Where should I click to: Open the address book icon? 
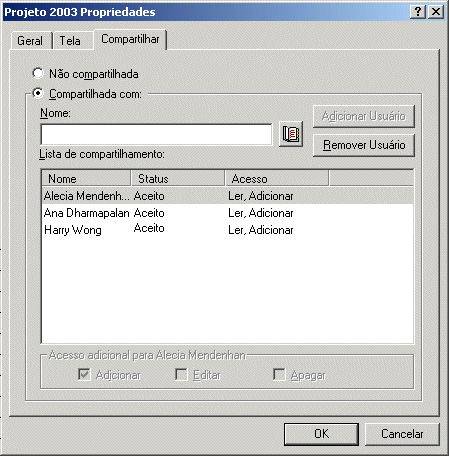coord(291,134)
